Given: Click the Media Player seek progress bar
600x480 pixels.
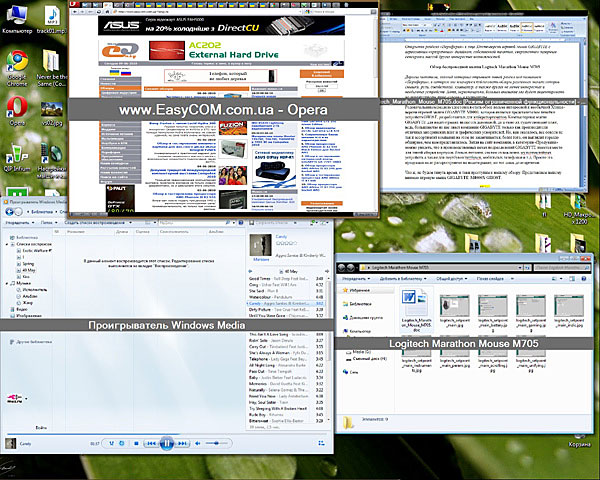Looking at the screenshot, I should 166,434.
